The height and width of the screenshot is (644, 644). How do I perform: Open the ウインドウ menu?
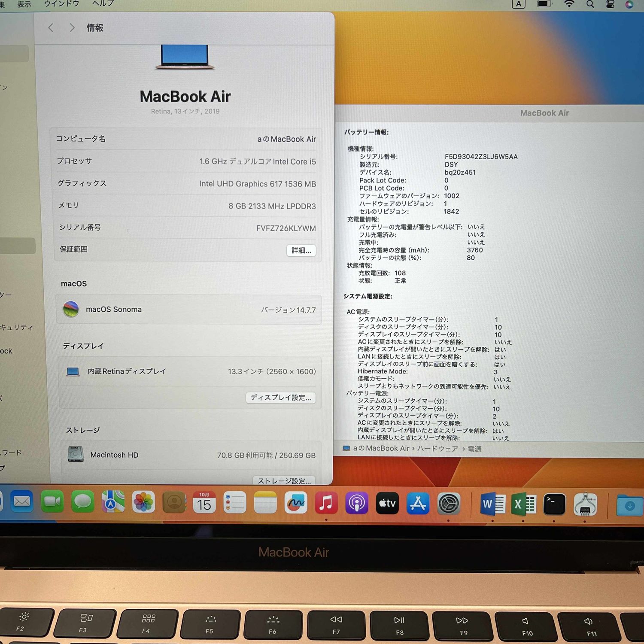coord(61,4)
